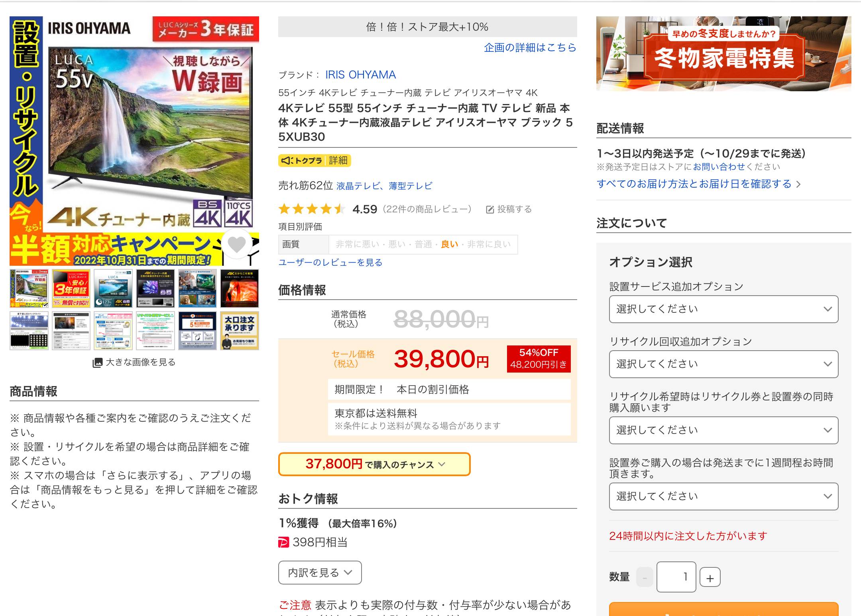This screenshot has height=616, width=861.
Task: Click the 企画の詳細はこちら link
Action: pyautogui.click(x=530, y=48)
